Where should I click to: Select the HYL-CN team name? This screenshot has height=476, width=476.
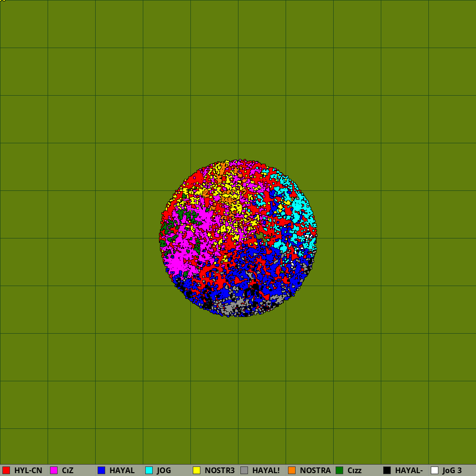28,470
